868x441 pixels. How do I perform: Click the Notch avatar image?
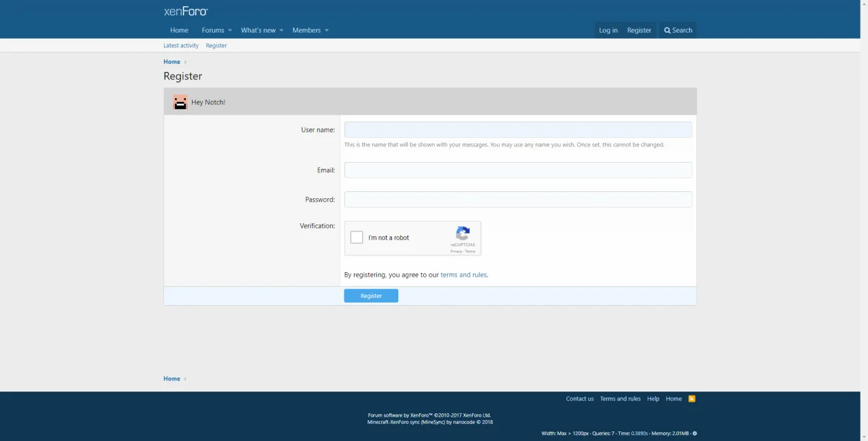tap(180, 102)
